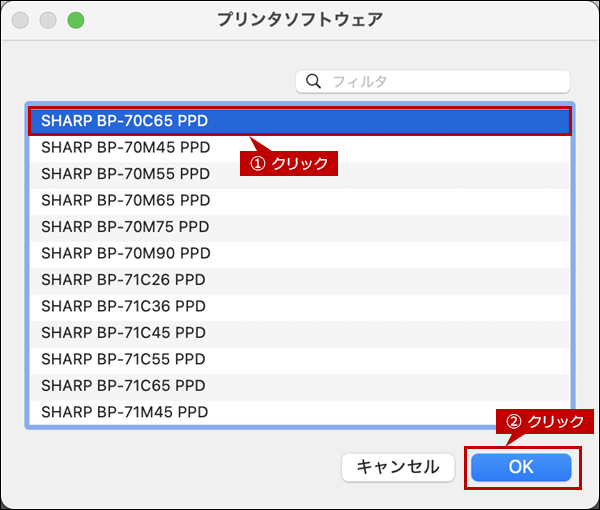Select SHARP BP-70M55 PPD driver
The height and width of the screenshot is (510, 600).
(x=125, y=174)
